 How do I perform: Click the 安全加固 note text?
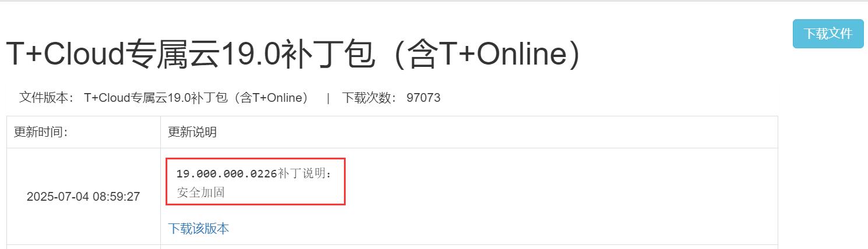click(x=201, y=193)
